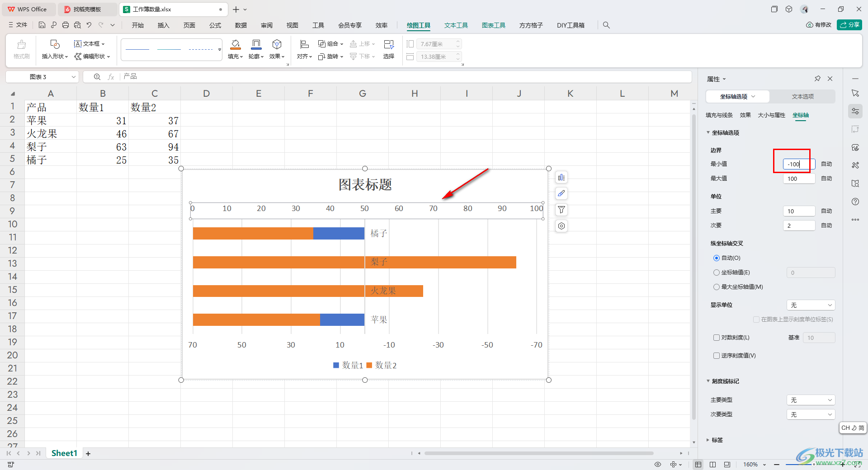Click the design tools sidebar icon
868x470 pixels.
(x=855, y=165)
